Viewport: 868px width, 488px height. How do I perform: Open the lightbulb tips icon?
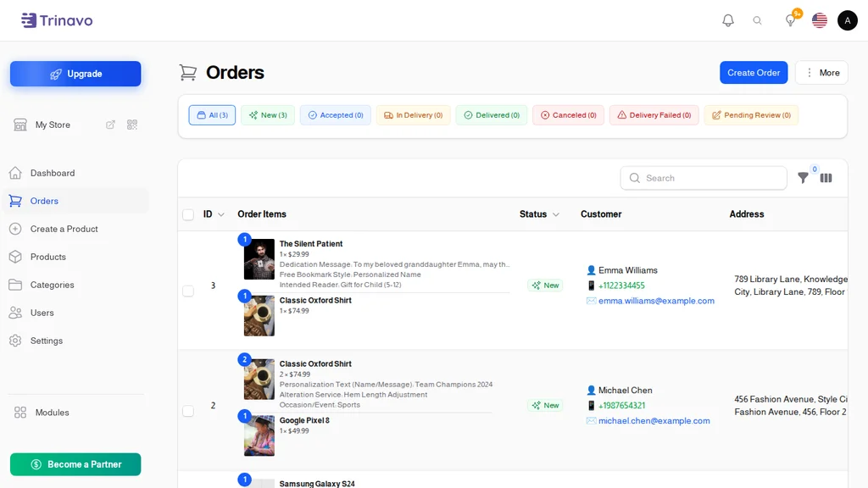[x=791, y=20]
